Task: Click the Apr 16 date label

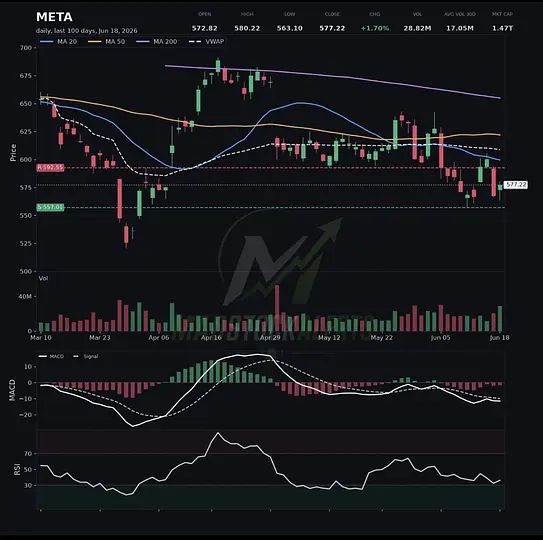Action: pyautogui.click(x=211, y=337)
